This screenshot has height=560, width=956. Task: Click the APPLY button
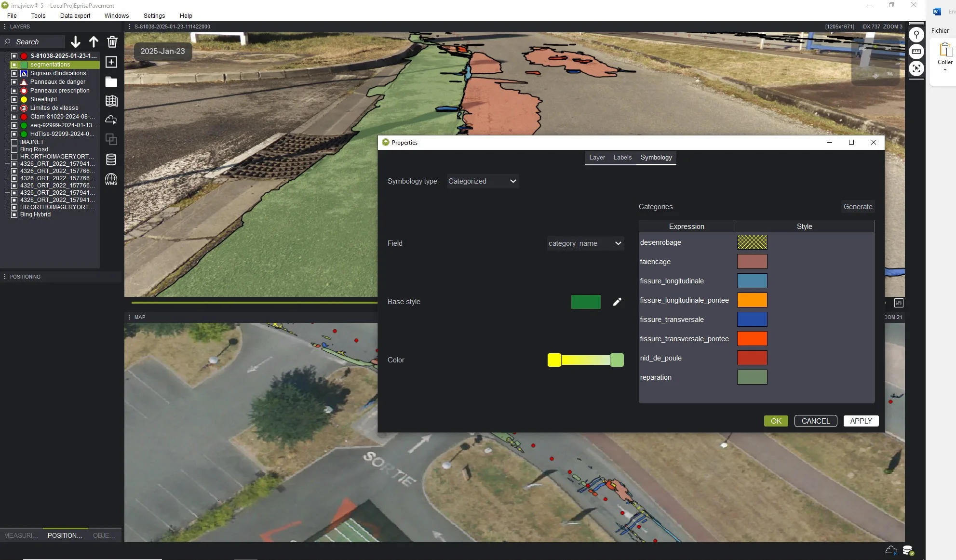click(x=861, y=421)
